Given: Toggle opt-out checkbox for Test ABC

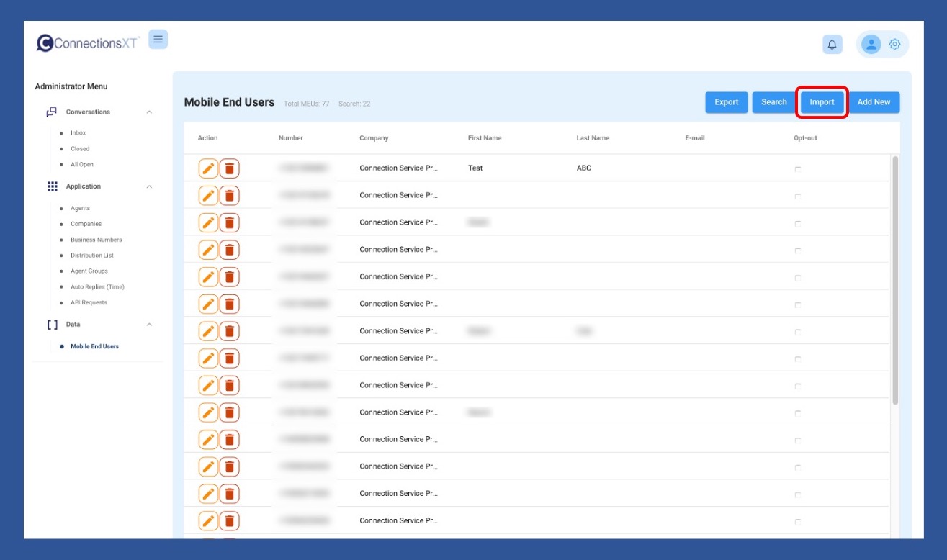Looking at the screenshot, I should point(797,169).
